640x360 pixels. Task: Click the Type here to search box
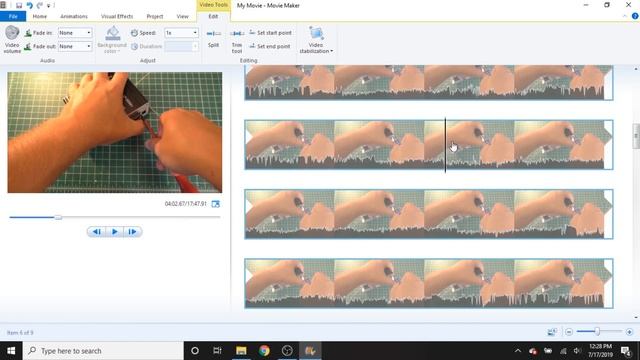coord(103,351)
